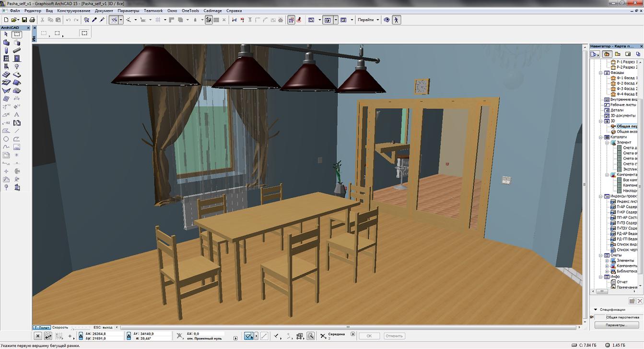Viewport: 644px width, 349px height.
Task: Open the Teamwork menu
Action: click(x=153, y=11)
